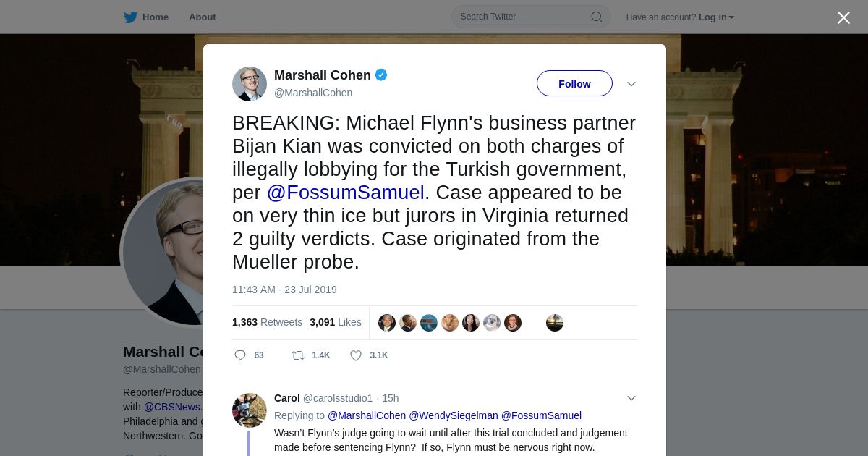Follow Marshall Cohen
Viewport: 868px width, 456px height.
[x=574, y=84]
